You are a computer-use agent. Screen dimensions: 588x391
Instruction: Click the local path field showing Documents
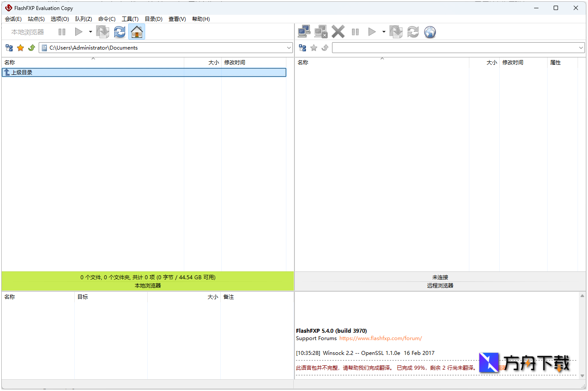pos(165,48)
